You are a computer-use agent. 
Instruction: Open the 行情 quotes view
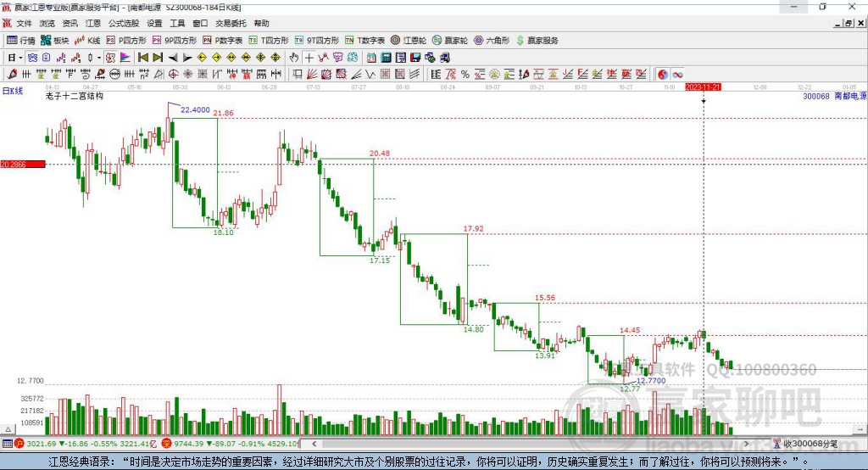click(21, 41)
